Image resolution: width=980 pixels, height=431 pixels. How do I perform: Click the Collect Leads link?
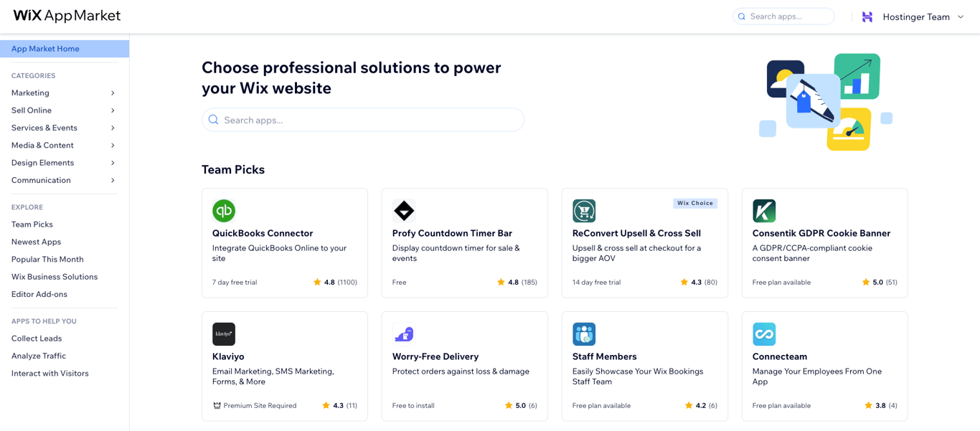pos(37,338)
